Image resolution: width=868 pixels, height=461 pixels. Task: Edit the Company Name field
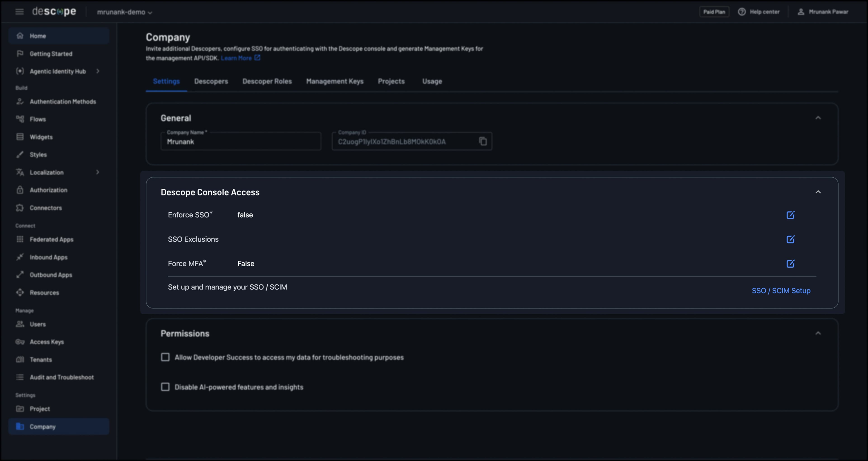241,141
